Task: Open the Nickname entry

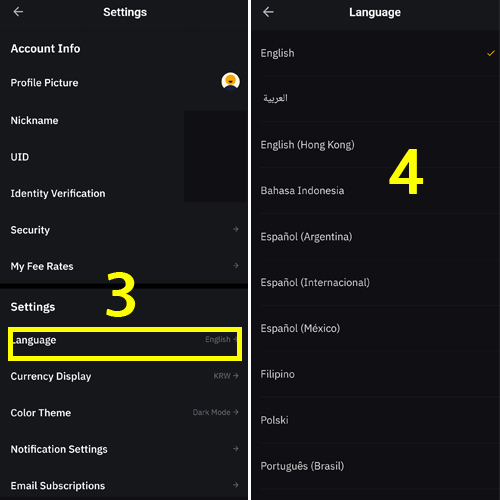Action: (124, 120)
